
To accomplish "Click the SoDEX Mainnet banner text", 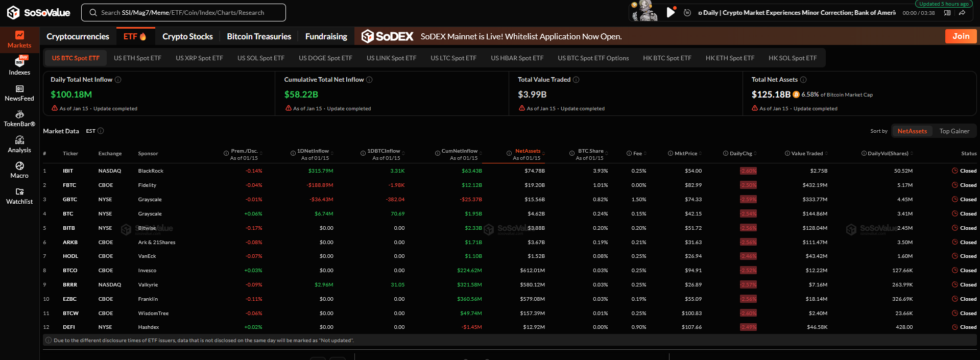I will 521,36.
